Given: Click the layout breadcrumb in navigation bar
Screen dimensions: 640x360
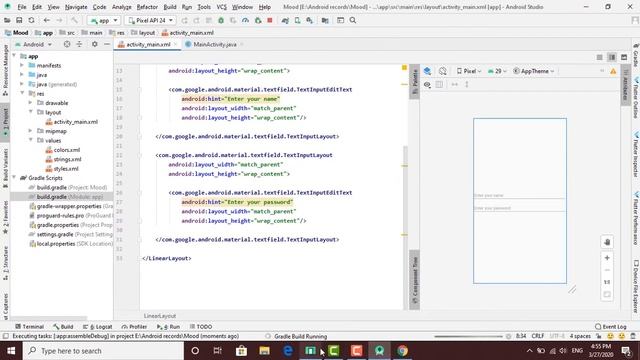Looking at the screenshot, I should [x=143, y=33].
